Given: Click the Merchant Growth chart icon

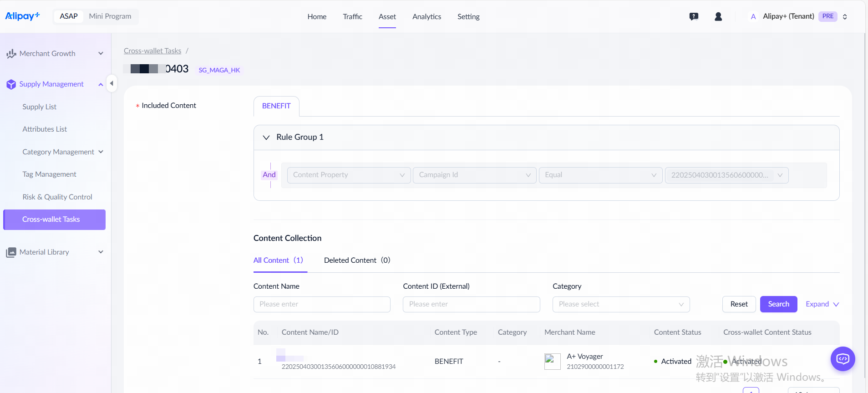Looking at the screenshot, I should click(x=11, y=54).
